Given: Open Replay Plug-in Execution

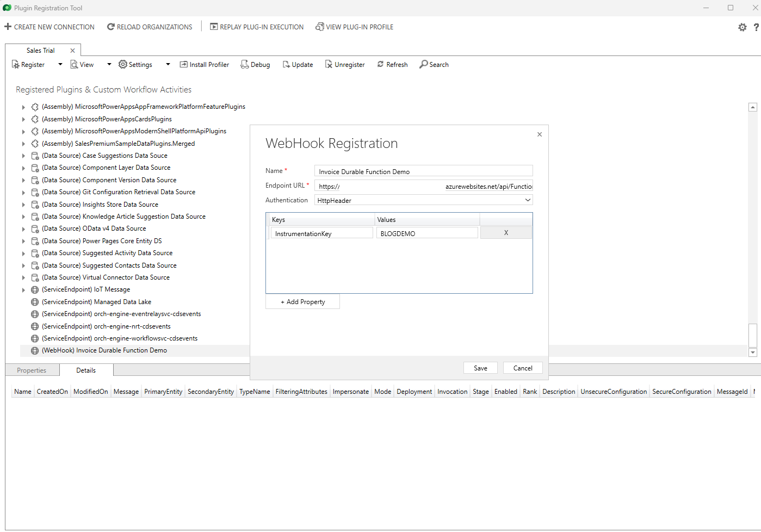Looking at the screenshot, I should coord(257,27).
